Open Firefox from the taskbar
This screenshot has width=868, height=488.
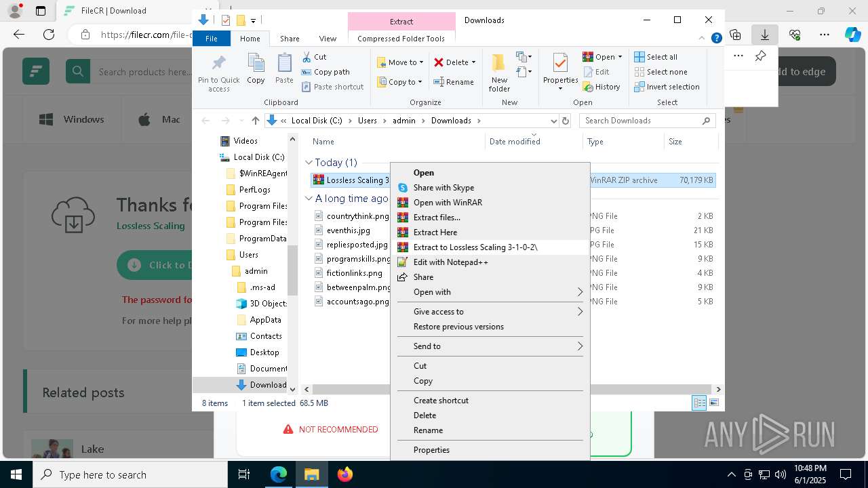pos(345,474)
